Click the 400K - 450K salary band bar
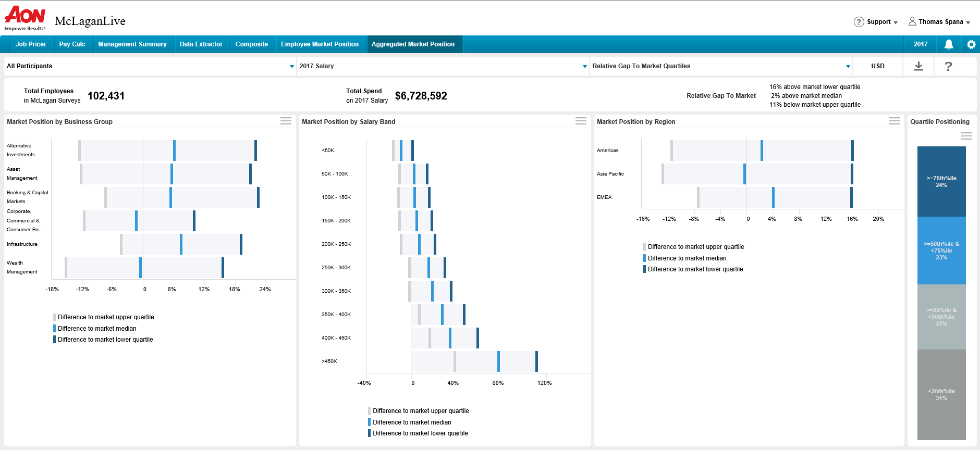980x450 pixels. pos(445,338)
